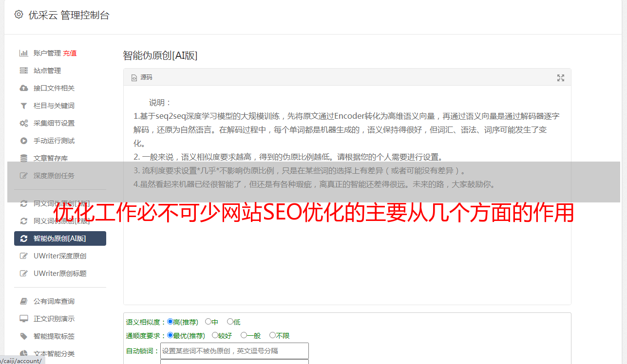Set 语义相似度 to 中
Screen dimensions: 627x364
(x=208, y=322)
